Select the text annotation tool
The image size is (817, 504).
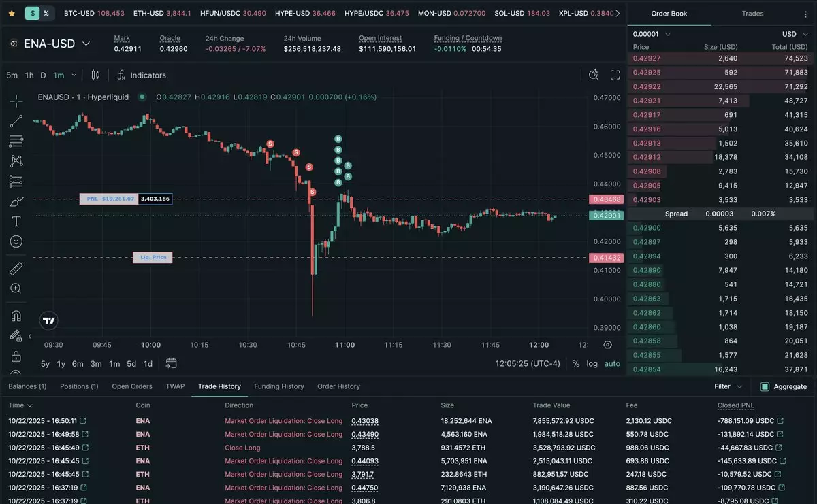tap(16, 222)
